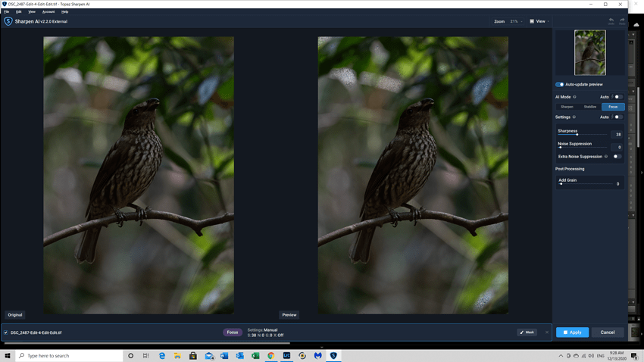Open the notification center icon
This screenshot has height=362, width=644.
(x=635, y=356)
